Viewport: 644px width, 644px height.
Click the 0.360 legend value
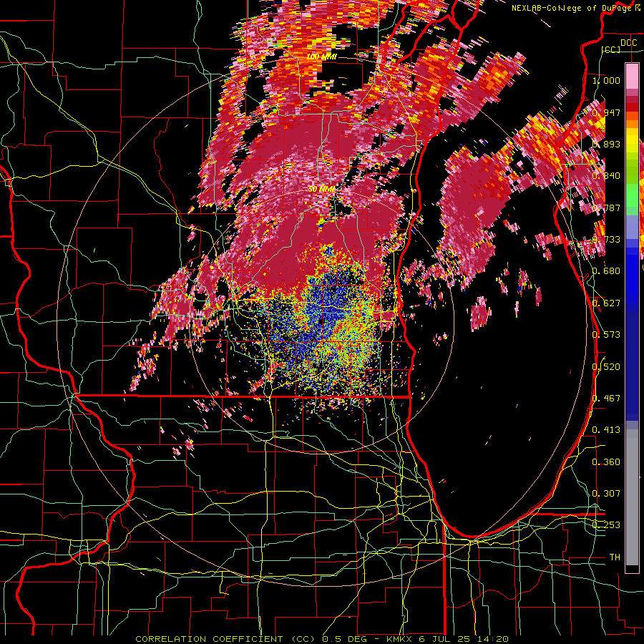coord(606,462)
